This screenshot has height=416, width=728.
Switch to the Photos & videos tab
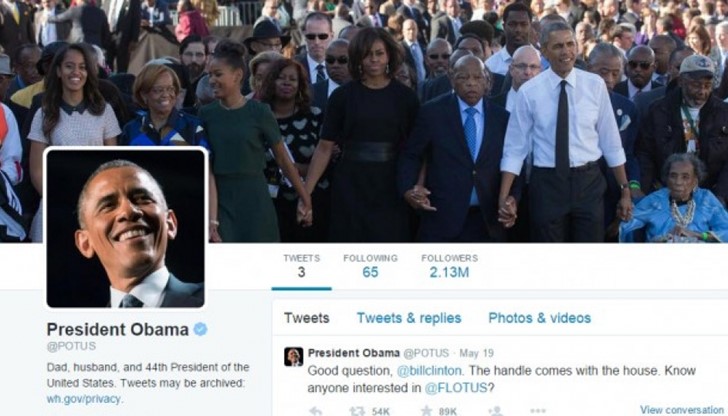pos(540,318)
